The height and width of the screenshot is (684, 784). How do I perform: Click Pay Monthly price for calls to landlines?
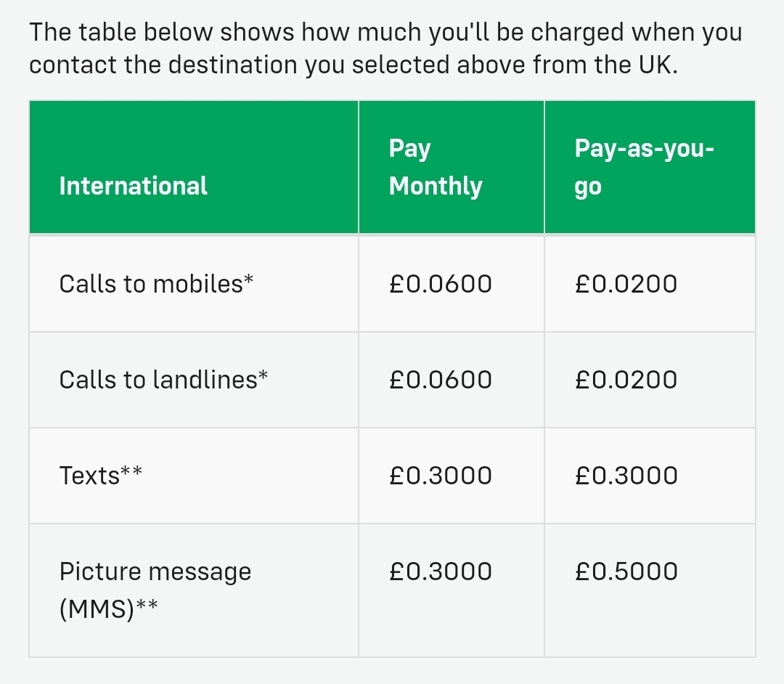coord(441,380)
